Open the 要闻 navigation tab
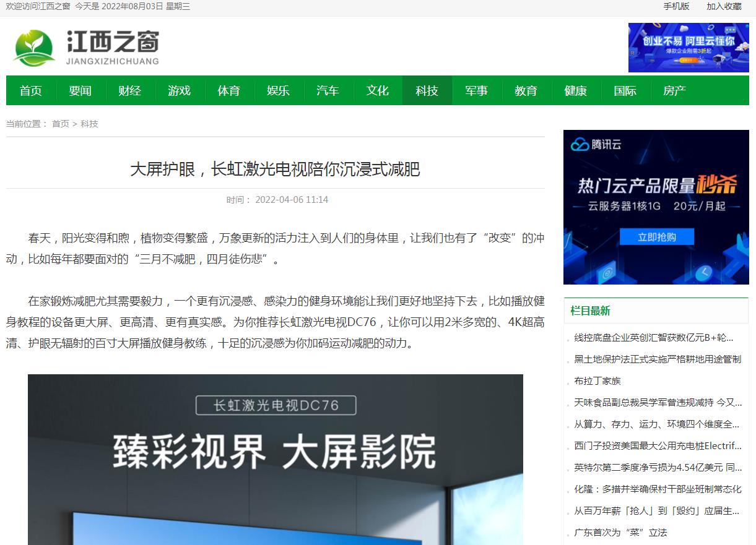Viewport: 756px width, 545px height. pos(80,91)
